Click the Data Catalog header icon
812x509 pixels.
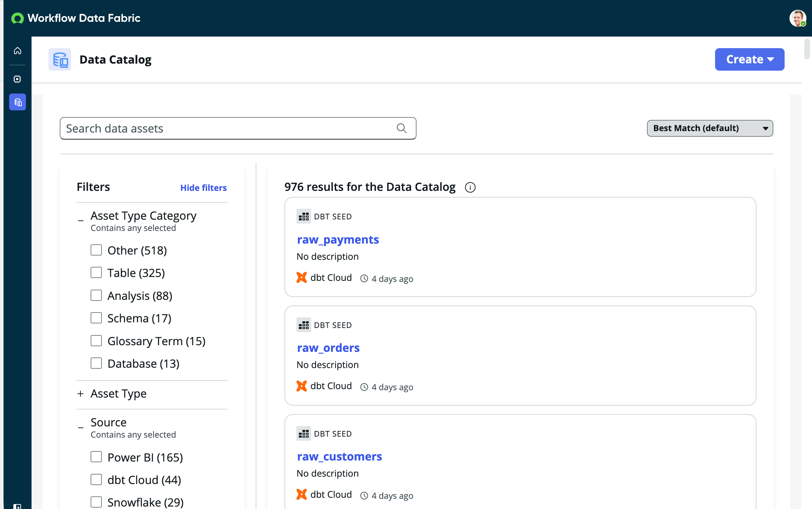tap(60, 59)
